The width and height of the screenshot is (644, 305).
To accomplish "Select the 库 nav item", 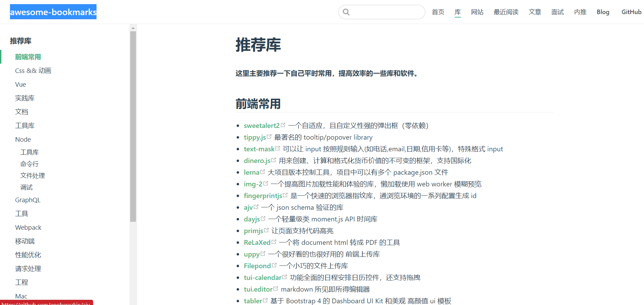I will click(458, 12).
